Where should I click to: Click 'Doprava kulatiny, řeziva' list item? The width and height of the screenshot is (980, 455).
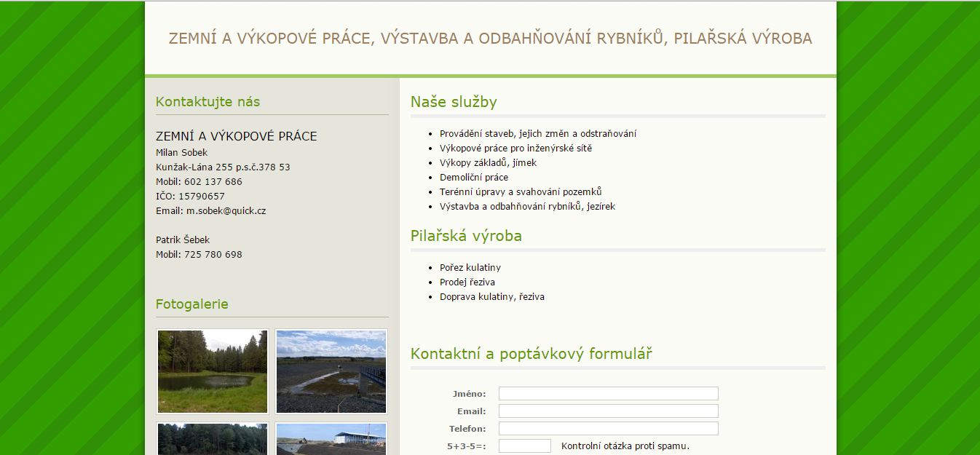tap(492, 297)
